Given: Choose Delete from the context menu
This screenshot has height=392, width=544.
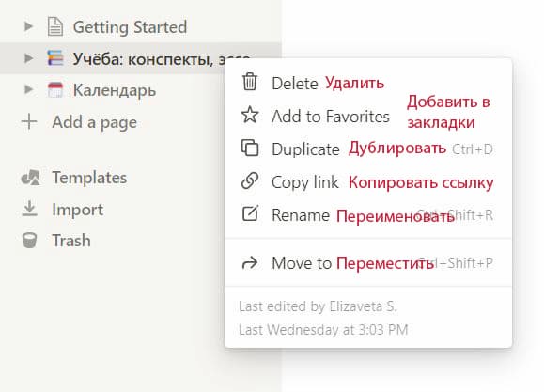Looking at the screenshot, I should 368,83.
